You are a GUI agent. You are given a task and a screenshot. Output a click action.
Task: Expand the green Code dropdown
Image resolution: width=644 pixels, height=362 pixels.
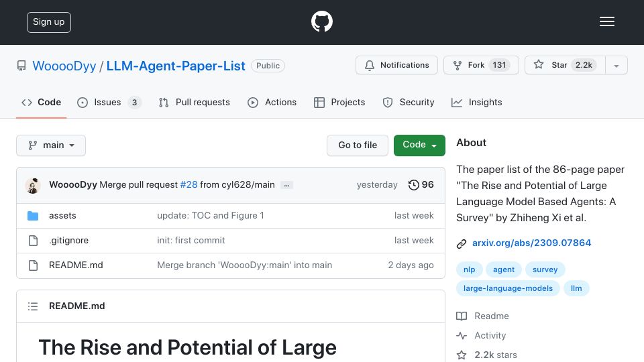[419, 145]
